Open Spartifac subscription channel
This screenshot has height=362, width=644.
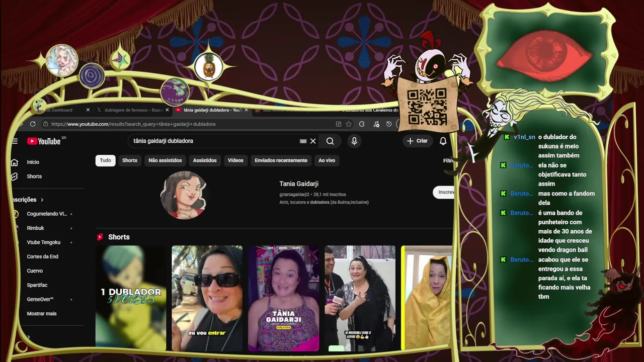pyautogui.click(x=37, y=285)
